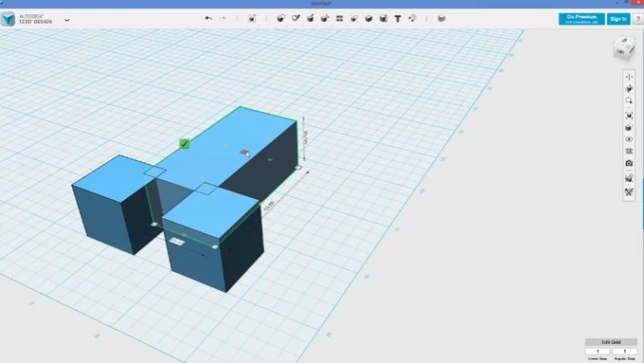Click the Go Premium button

[x=582, y=19]
